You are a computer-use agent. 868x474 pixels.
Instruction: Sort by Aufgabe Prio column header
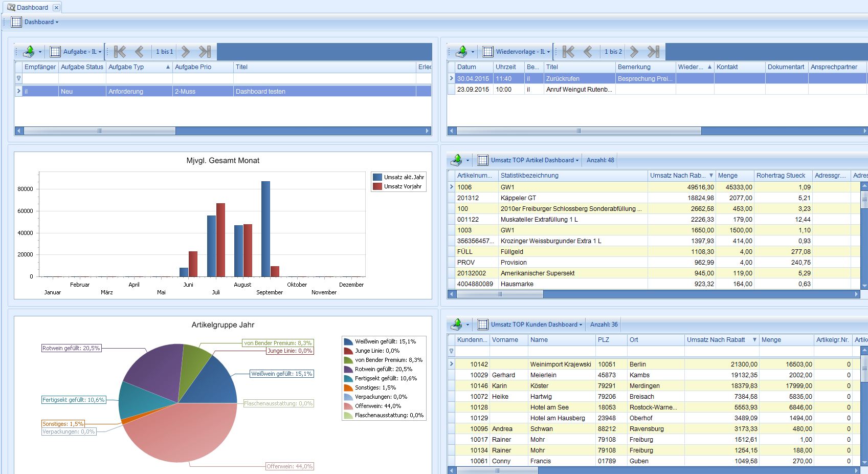pos(203,67)
